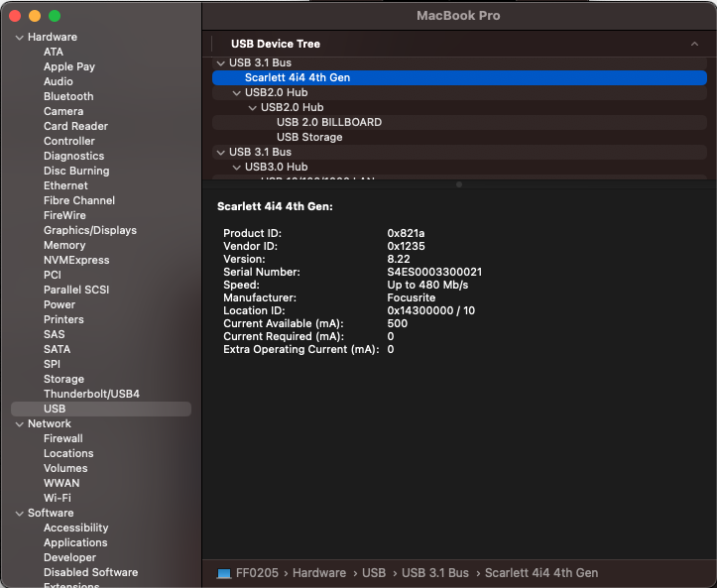This screenshot has height=588, width=717.
Task: Select Wi-Fi under Network
Action: click(58, 498)
